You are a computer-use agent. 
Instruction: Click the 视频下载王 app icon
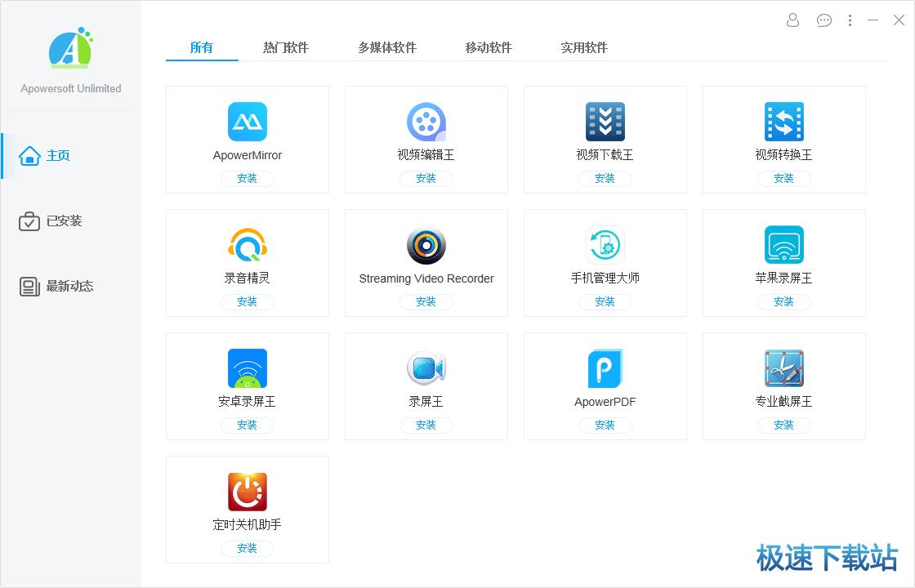(x=605, y=120)
